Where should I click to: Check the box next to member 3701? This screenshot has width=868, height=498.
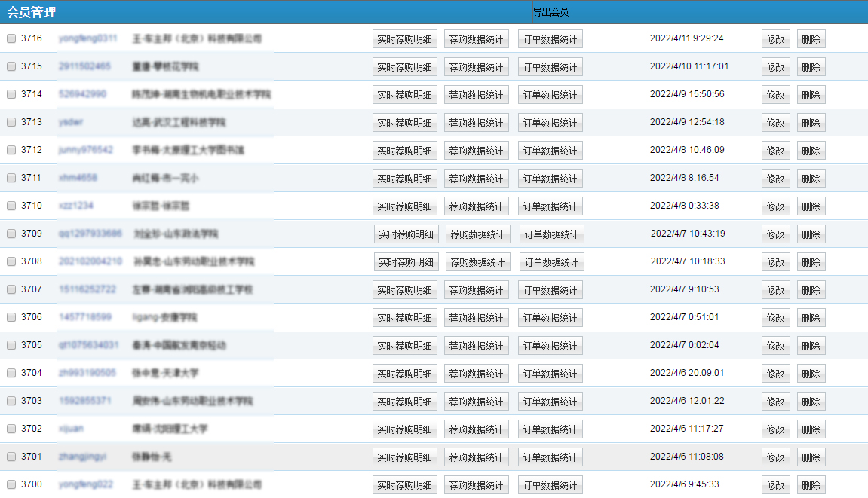(x=11, y=457)
